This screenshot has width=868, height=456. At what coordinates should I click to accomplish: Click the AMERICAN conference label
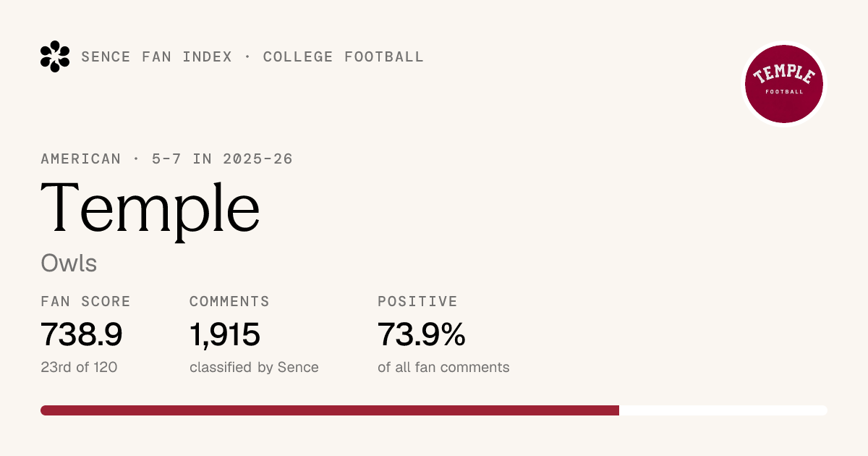coord(81,159)
